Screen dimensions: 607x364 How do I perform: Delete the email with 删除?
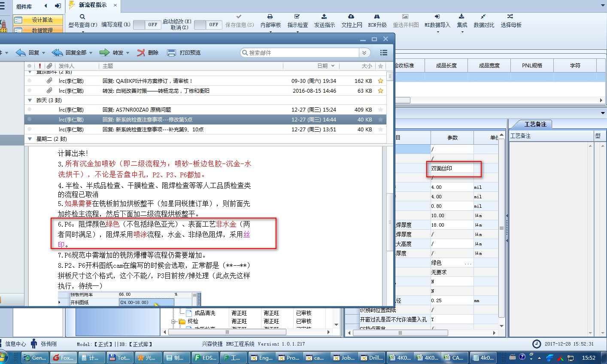pos(148,52)
